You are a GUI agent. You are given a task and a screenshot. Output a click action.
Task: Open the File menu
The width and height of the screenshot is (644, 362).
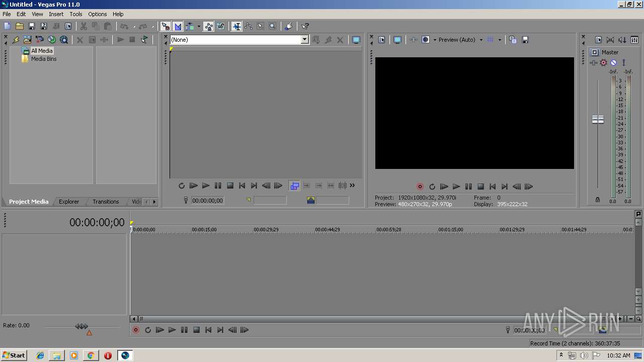click(x=7, y=14)
